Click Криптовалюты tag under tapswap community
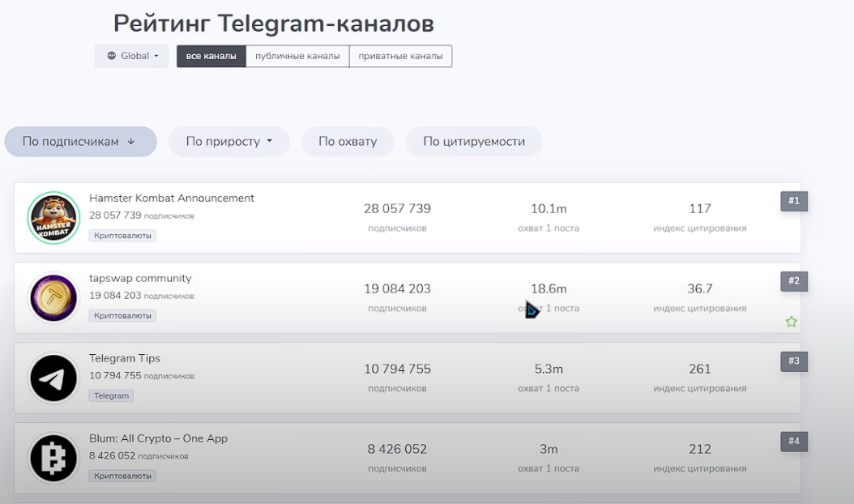The image size is (854, 504). pos(122,315)
